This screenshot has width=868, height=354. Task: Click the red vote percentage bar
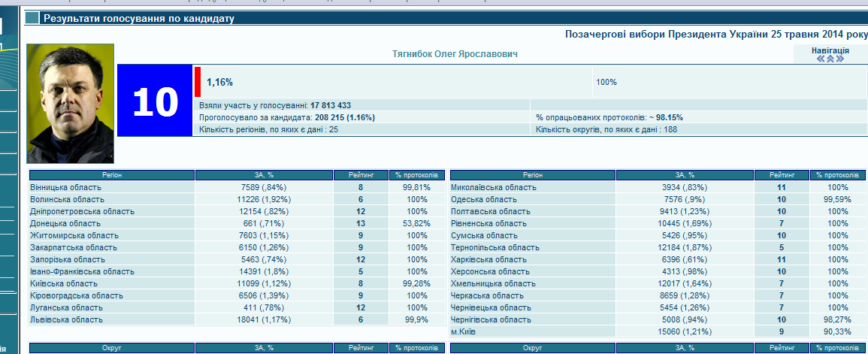[198, 82]
